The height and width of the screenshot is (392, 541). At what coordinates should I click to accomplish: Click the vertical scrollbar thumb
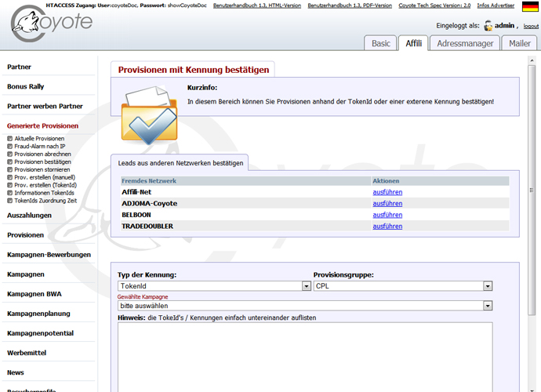point(532,190)
